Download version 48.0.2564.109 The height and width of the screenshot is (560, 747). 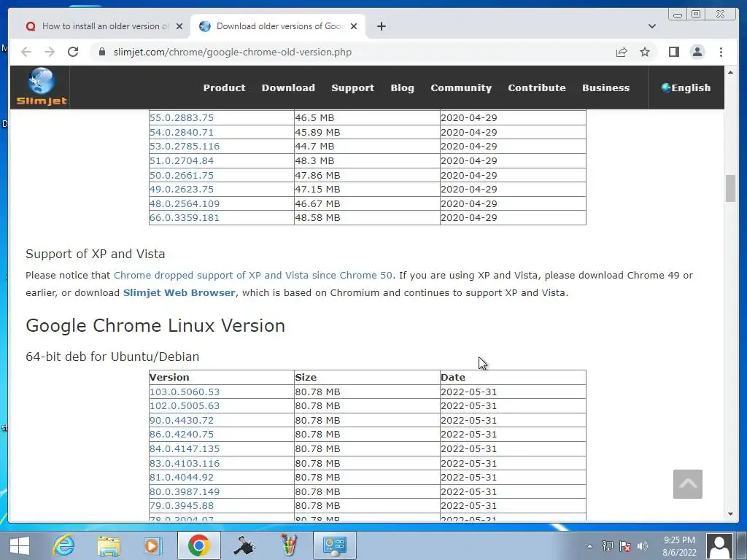click(x=185, y=204)
